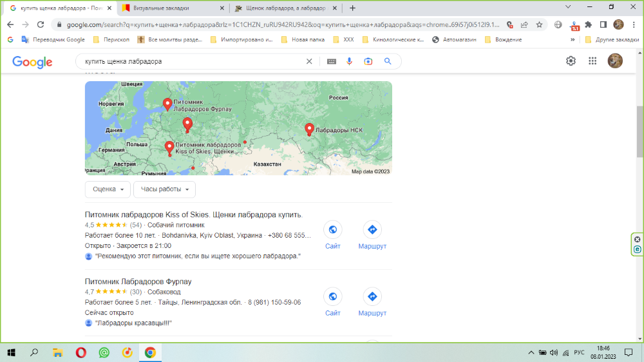644x362 pixels.
Task: Expand hidden bookmarks with double chevron
Action: point(573,39)
